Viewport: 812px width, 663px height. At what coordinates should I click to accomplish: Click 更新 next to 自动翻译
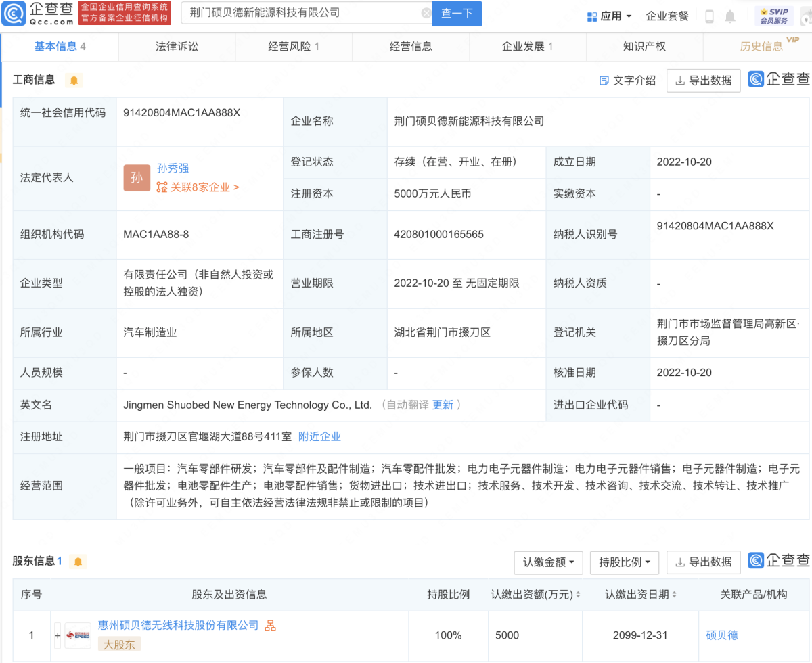(x=443, y=405)
